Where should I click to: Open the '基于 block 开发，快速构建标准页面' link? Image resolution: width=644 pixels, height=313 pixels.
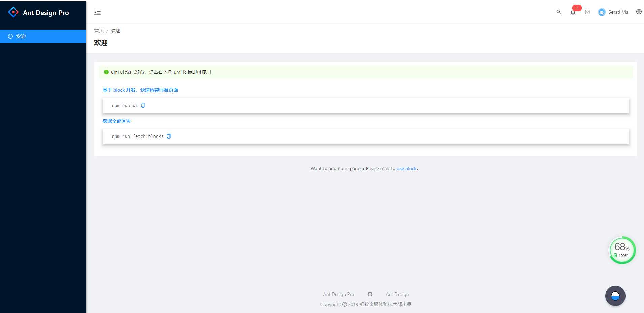point(140,90)
